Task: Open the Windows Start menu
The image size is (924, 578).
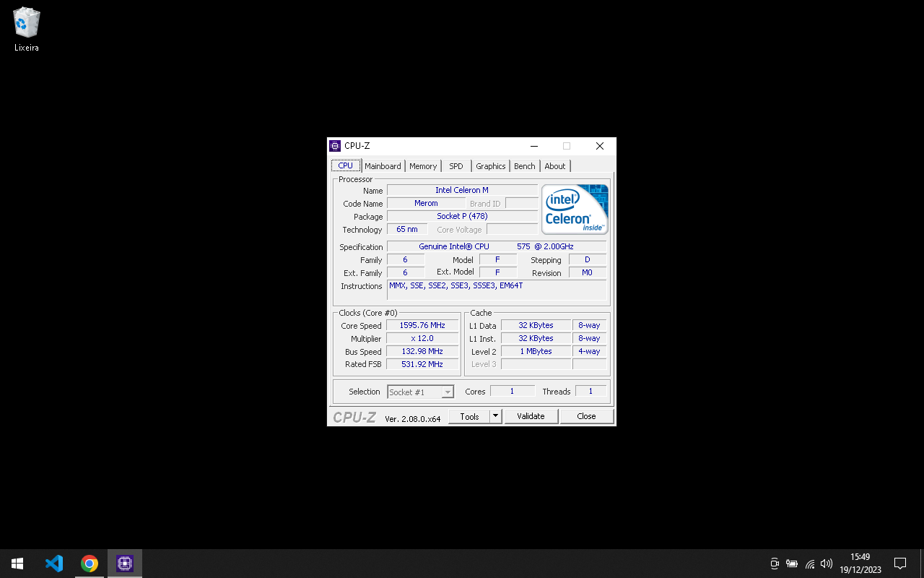Action: 17,564
